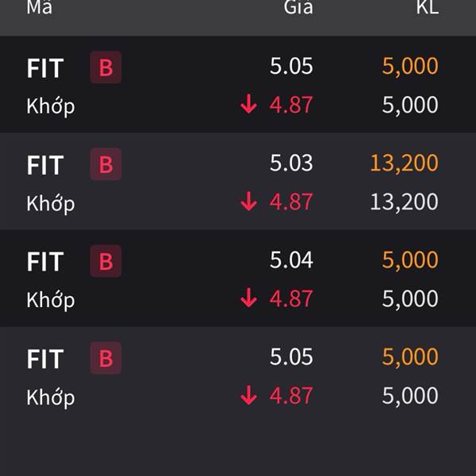Tap the B badge on FIT 5.03 row
Viewport: 476px width, 476px height.
tap(106, 164)
